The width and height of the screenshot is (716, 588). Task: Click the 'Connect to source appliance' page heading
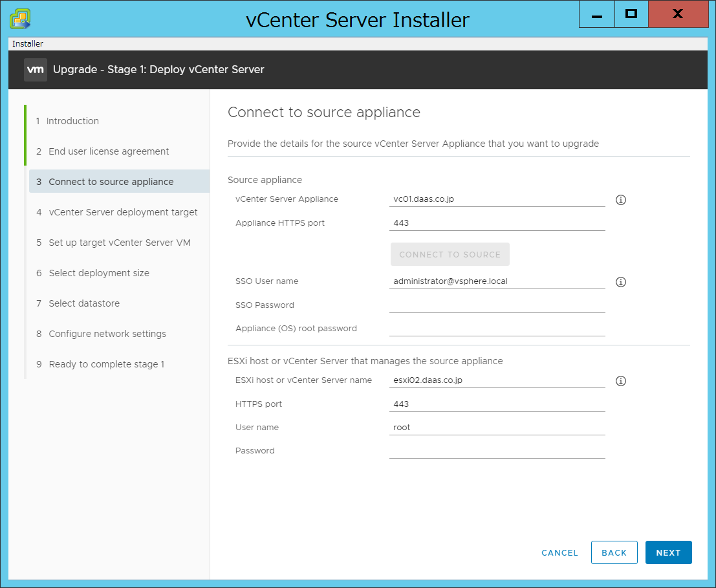pyautogui.click(x=324, y=113)
